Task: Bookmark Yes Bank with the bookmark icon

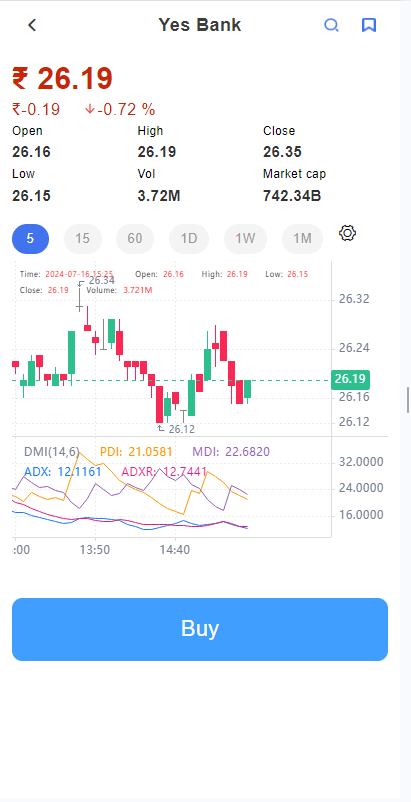Action: [x=369, y=25]
